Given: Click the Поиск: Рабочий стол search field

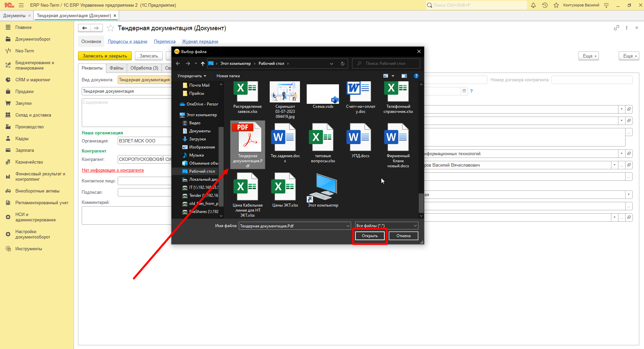Looking at the screenshot, I should (x=386, y=63).
